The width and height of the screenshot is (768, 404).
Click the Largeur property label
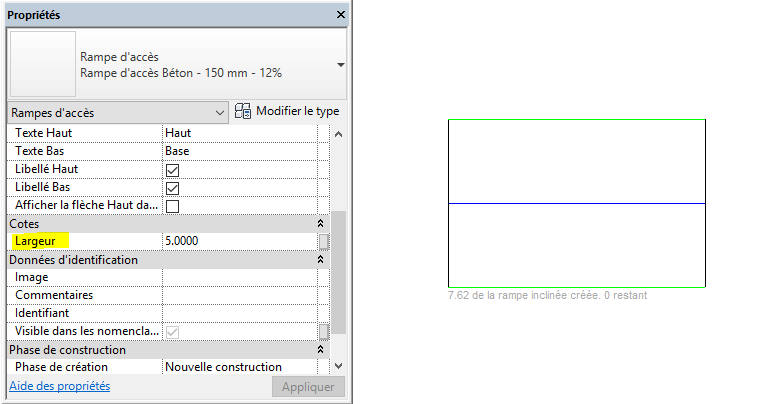point(35,241)
